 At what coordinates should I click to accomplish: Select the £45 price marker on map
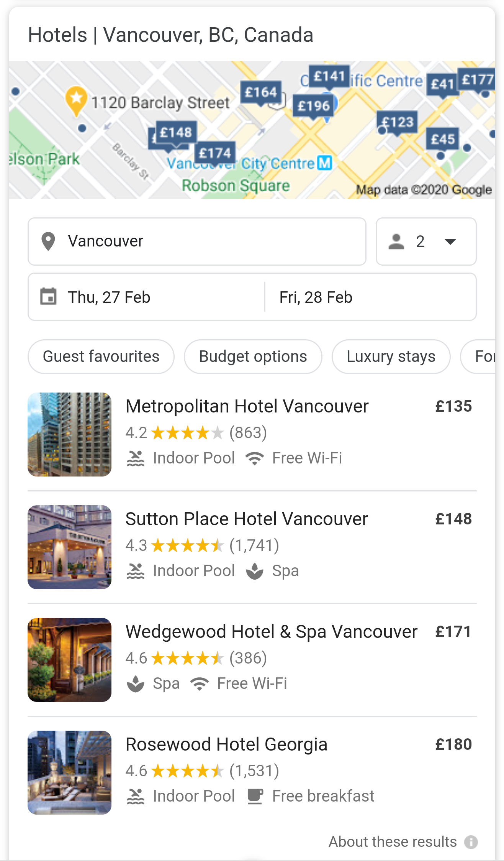(x=443, y=139)
